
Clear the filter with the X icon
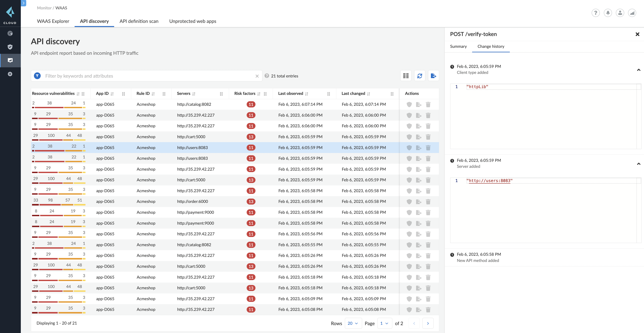tap(257, 76)
